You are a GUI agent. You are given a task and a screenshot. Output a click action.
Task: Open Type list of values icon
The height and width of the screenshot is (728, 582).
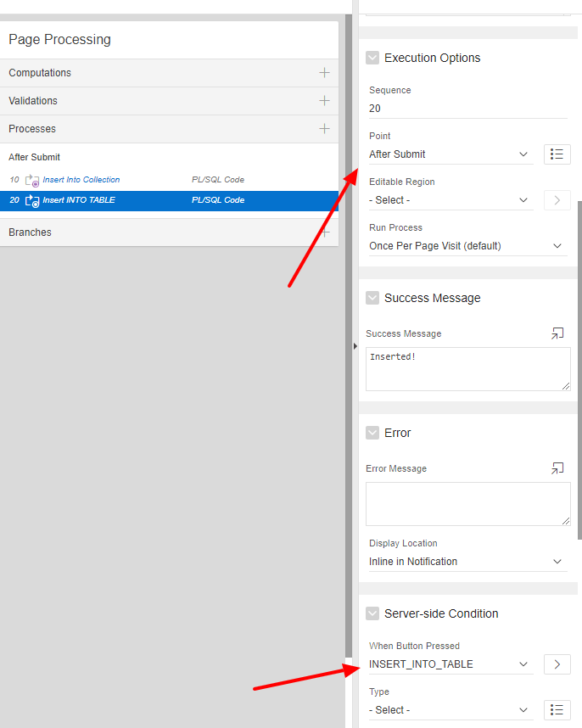[557, 710]
